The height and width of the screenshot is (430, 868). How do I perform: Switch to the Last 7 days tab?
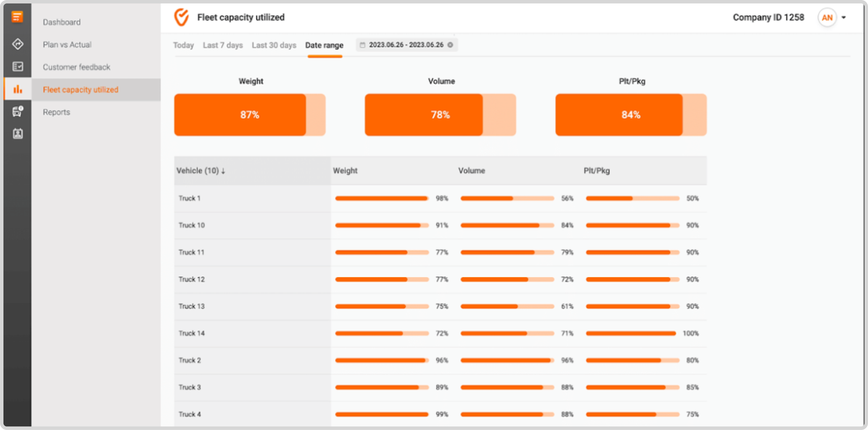(223, 45)
